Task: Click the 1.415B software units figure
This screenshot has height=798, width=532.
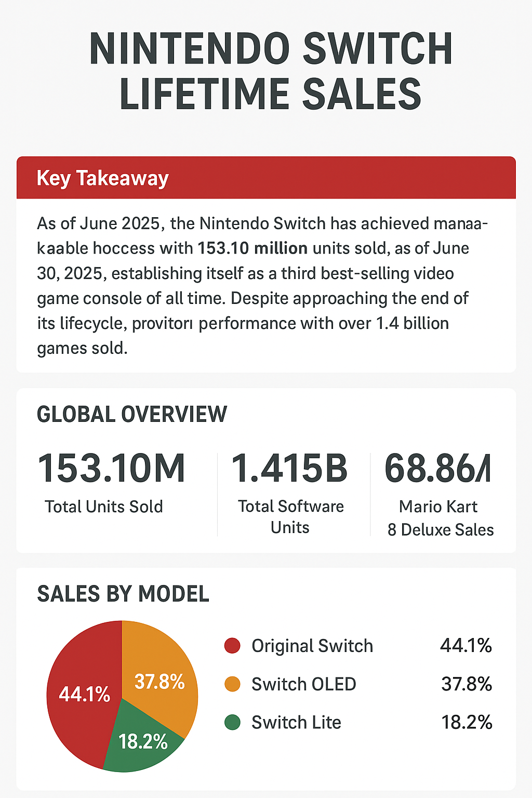Action: point(289,469)
